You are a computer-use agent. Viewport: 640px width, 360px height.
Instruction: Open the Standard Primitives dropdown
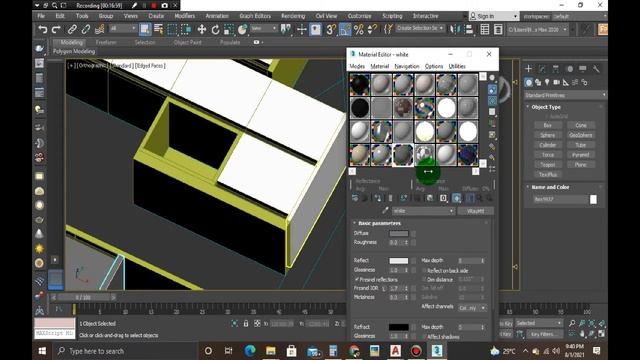click(x=565, y=95)
